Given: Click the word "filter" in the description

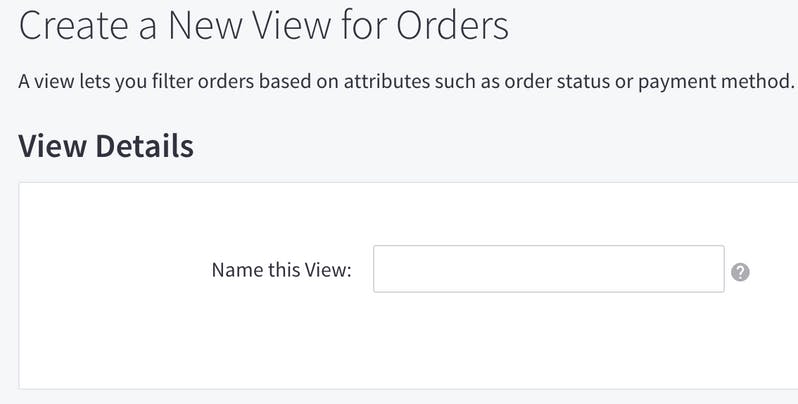Looking at the screenshot, I should 173,82.
